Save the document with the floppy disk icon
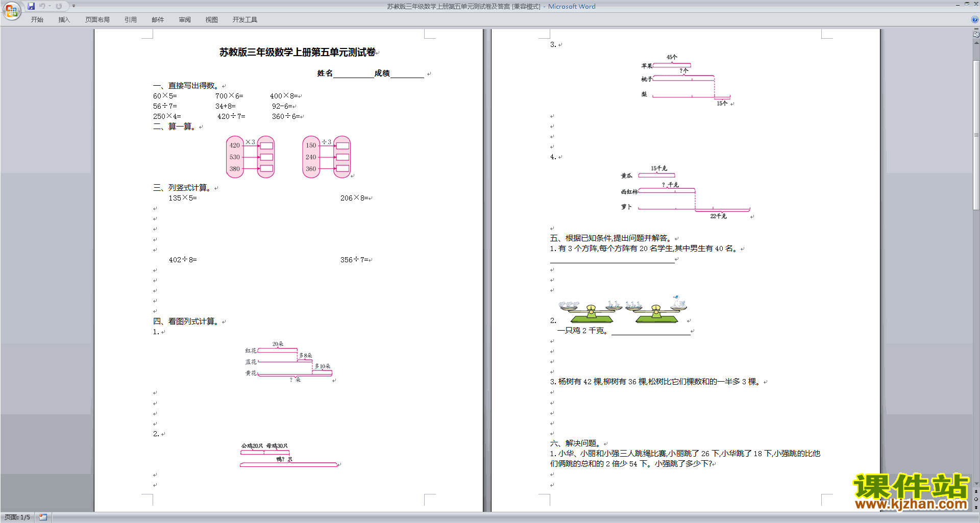This screenshot has height=523, width=980. (x=31, y=6)
